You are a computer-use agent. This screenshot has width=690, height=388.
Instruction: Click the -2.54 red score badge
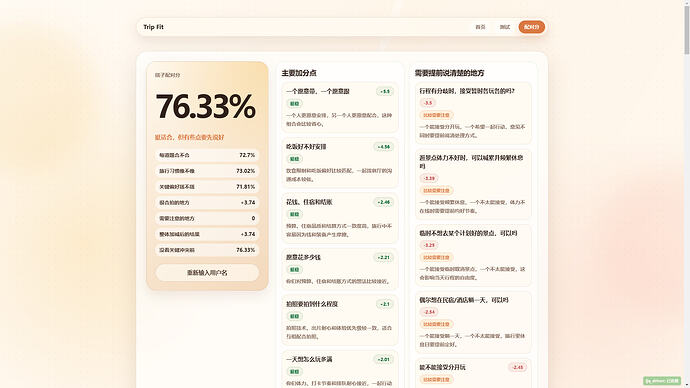(429, 312)
